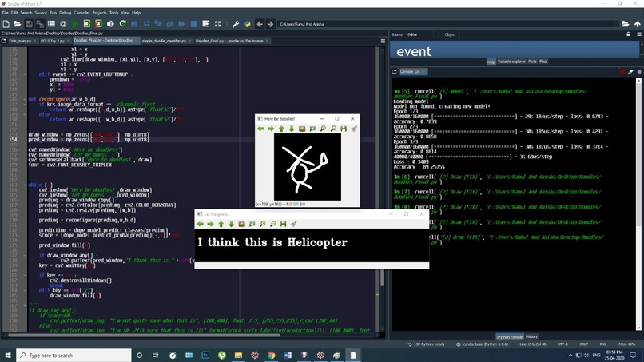Select Variable explorer tab

pos(511,62)
